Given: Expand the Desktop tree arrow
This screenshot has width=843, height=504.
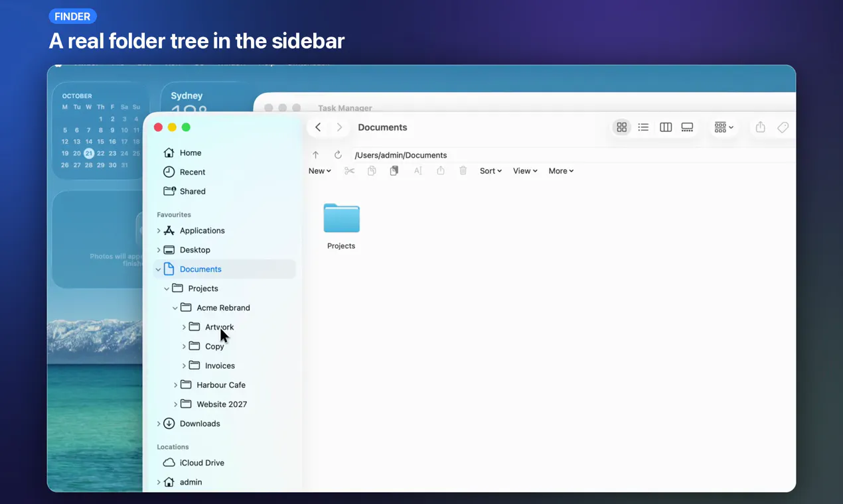Looking at the screenshot, I should click(159, 250).
